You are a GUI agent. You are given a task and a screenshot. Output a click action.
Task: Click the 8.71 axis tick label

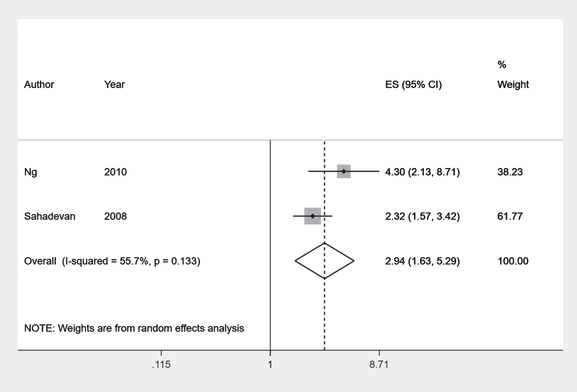coord(379,364)
